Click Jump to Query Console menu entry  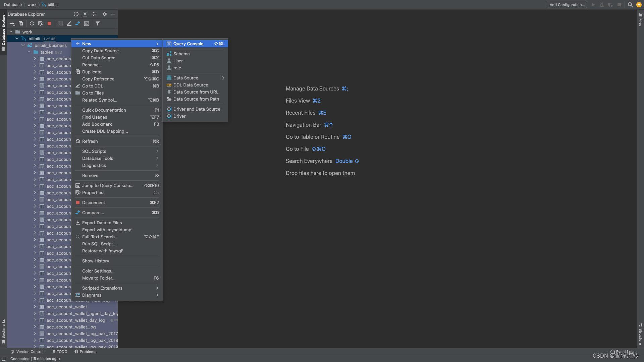[x=117, y=185]
